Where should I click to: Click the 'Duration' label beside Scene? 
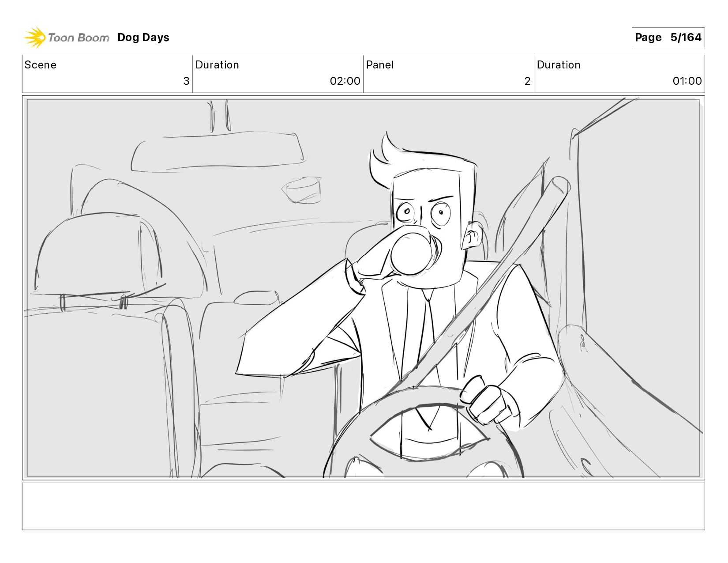pos(217,65)
